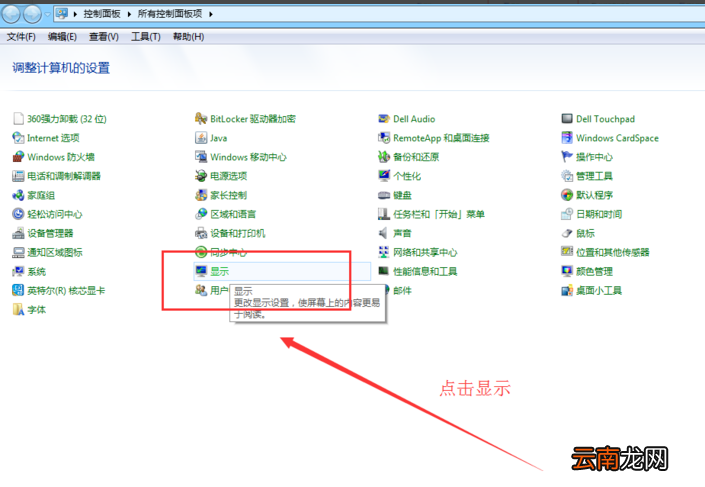
Task: Open recent pages dropdown beside Forward button
Action: tap(47, 14)
